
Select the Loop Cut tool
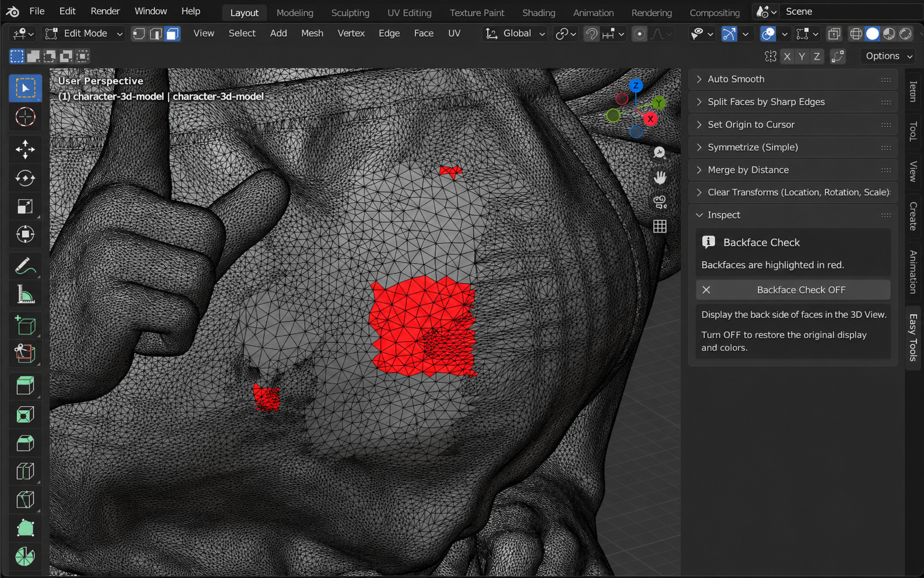25,471
